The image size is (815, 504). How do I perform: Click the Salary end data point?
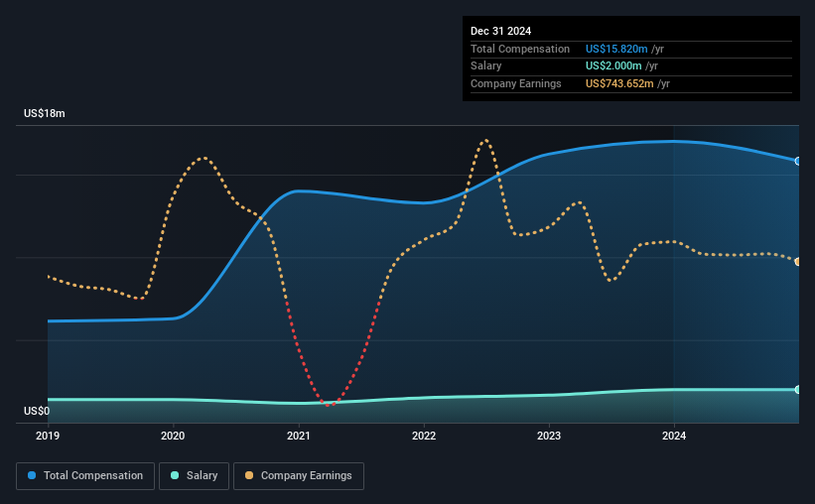[797, 389]
